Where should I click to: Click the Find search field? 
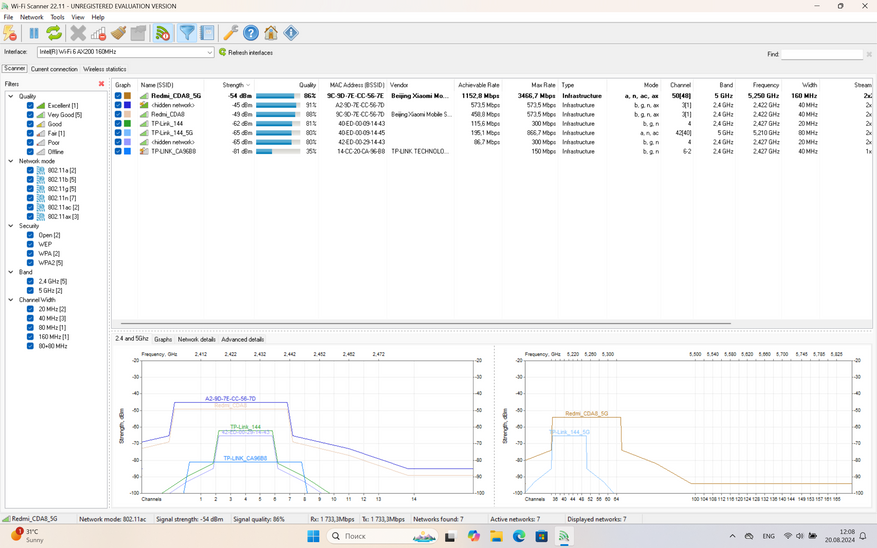pos(821,54)
